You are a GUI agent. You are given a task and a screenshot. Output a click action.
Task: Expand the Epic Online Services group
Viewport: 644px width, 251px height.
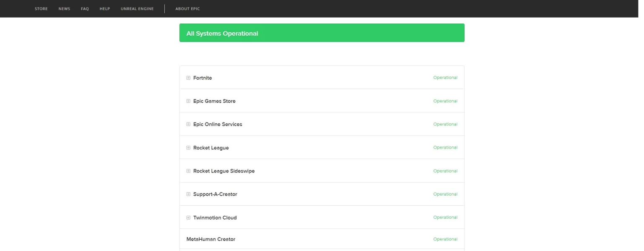pyautogui.click(x=188, y=124)
